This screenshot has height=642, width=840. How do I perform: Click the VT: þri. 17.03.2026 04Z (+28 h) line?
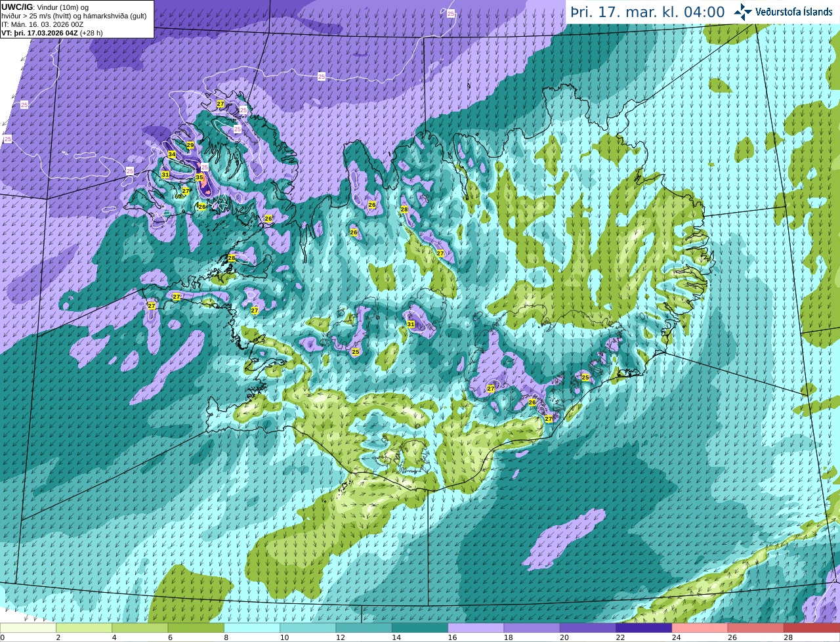(x=52, y=33)
